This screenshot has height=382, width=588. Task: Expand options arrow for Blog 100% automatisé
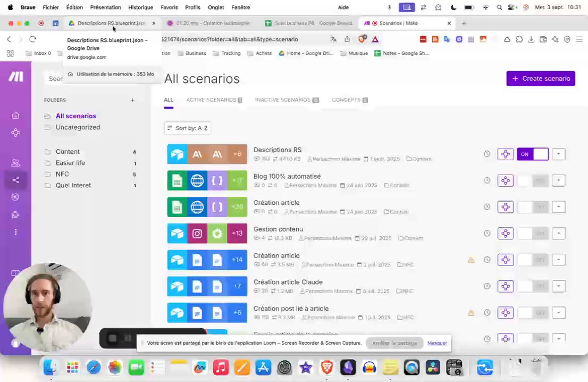558,180
